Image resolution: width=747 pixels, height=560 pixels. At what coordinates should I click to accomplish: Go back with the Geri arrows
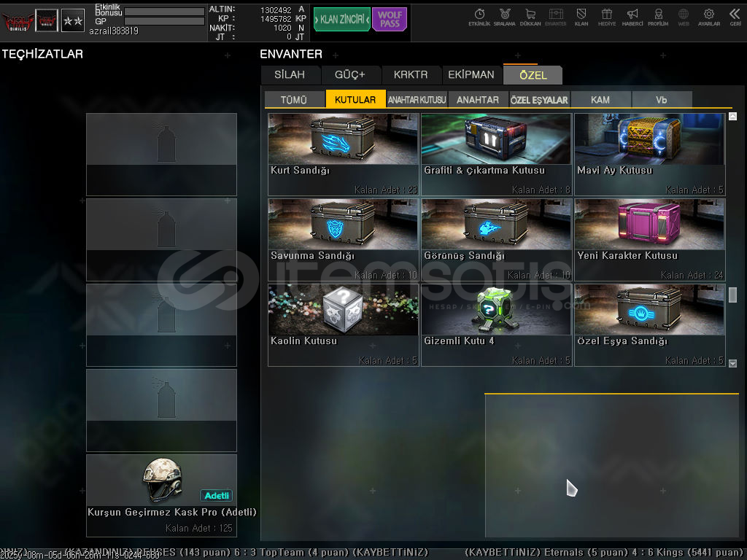pos(735,17)
